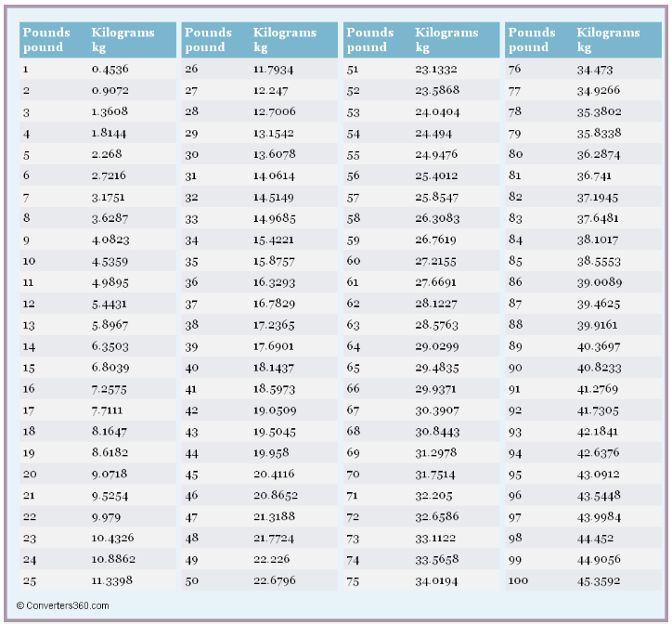This screenshot has height=624, width=672.
Task: Select the 50 pounds row label
Action: pos(191,581)
